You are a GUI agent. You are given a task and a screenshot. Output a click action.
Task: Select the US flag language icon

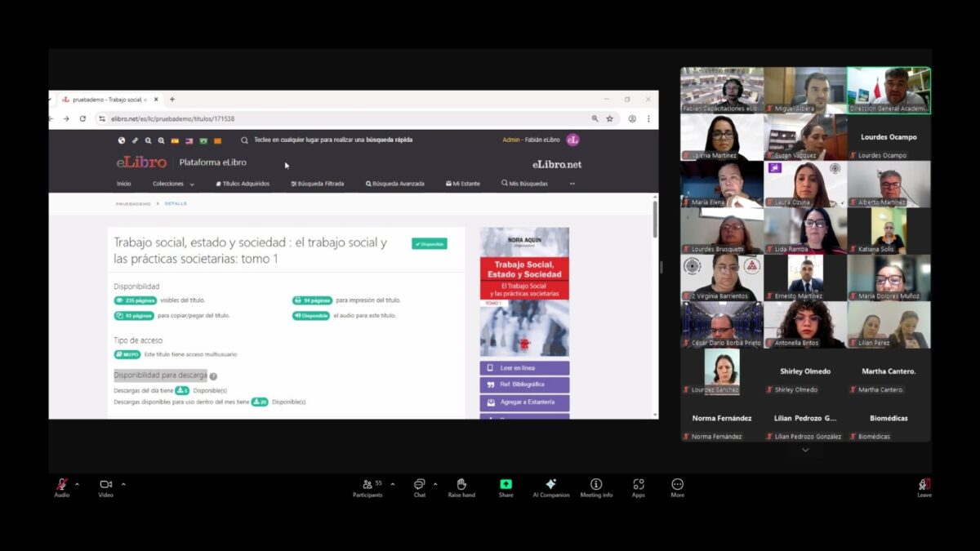(189, 140)
